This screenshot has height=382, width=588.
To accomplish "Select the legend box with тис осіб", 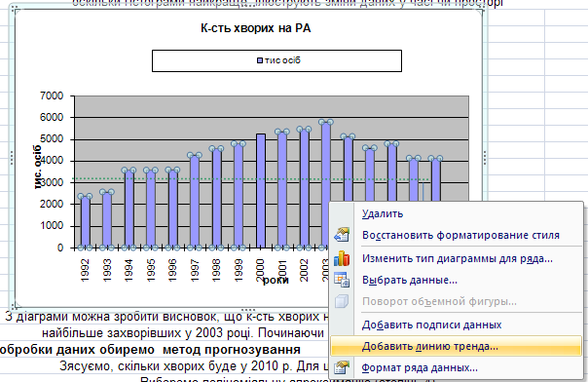I will (276, 60).
